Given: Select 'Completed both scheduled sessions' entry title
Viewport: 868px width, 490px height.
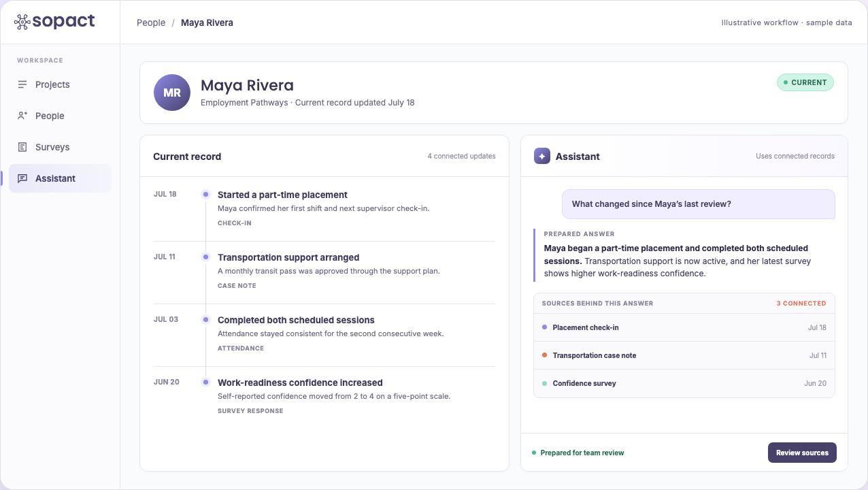Looking at the screenshot, I should pyautogui.click(x=296, y=320).
